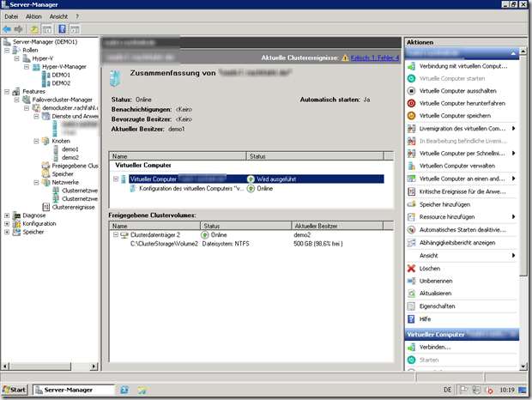Click the Speicher hinzufügen action icon
Viewport: 532px width, 400px height.
pos(411,204)
